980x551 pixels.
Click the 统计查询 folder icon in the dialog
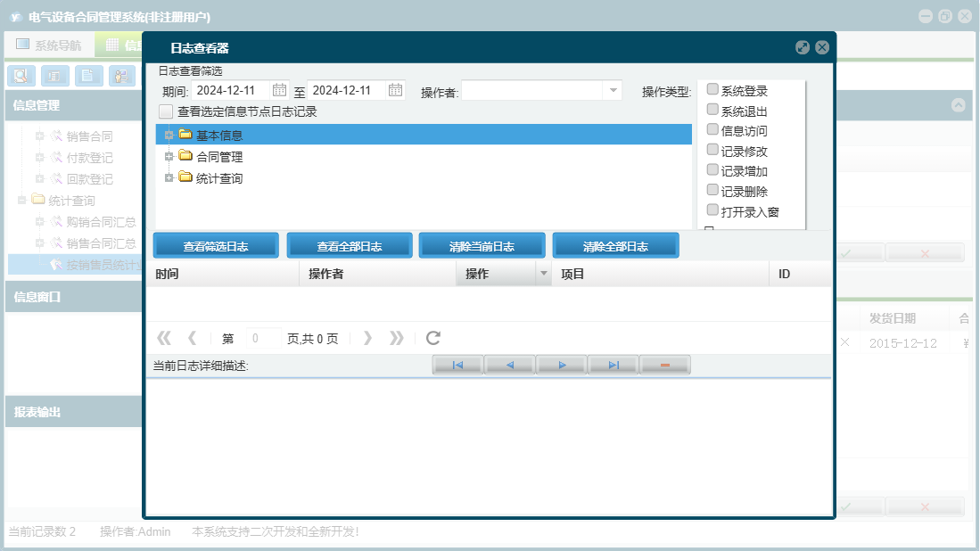(185, 177)
